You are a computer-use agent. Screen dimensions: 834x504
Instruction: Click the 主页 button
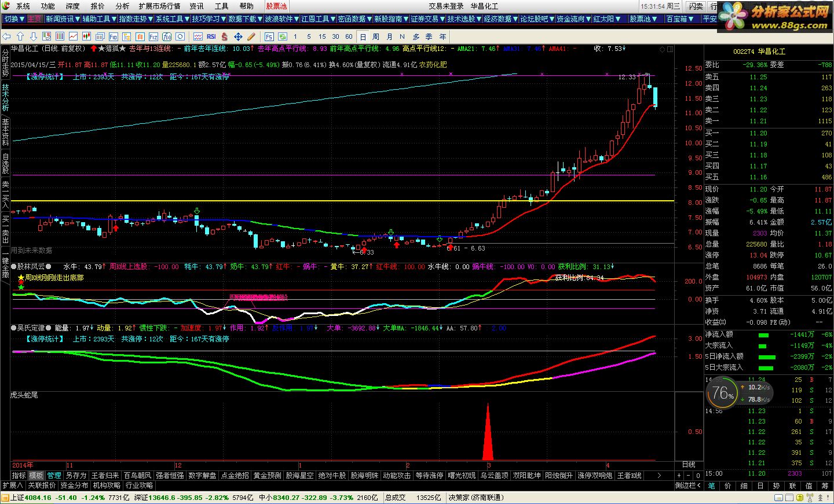35,19
